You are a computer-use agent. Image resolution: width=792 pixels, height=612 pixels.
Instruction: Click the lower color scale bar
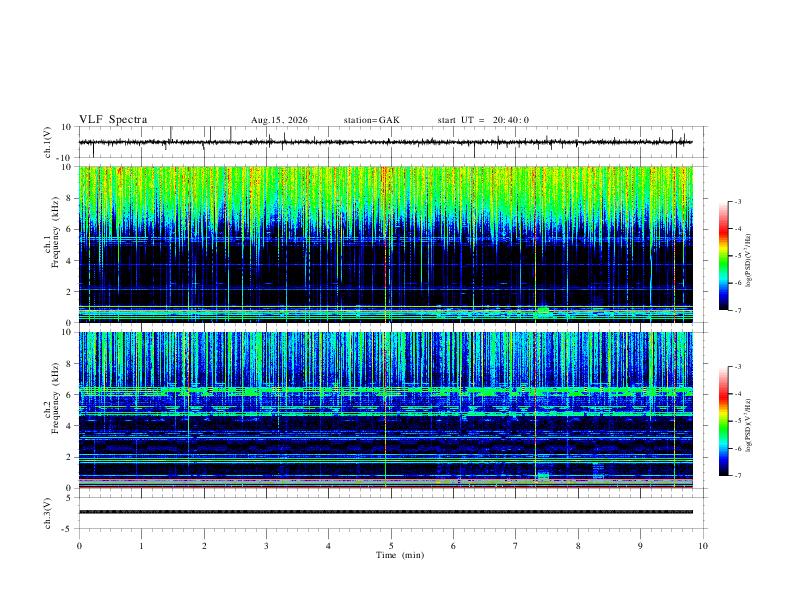point(723,421)
